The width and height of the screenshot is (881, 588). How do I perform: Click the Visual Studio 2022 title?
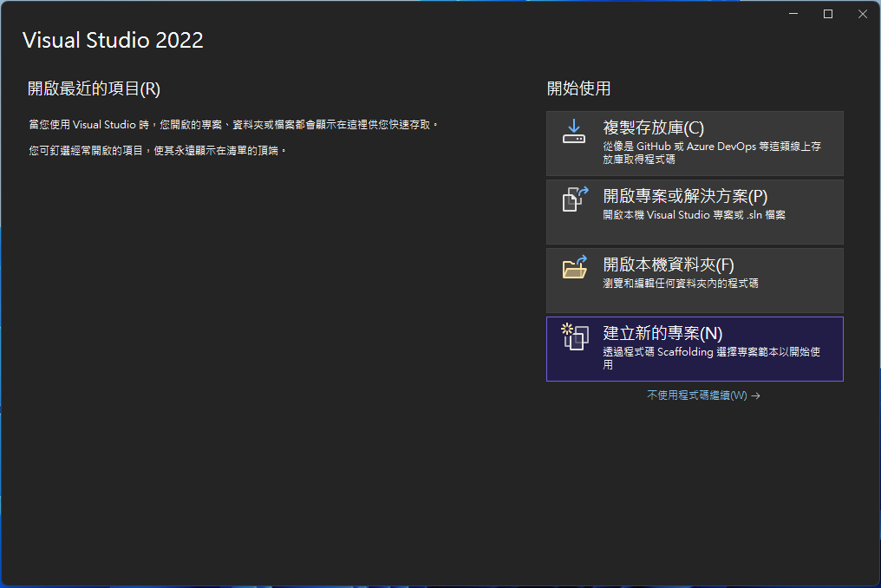pyautogui.click(x=113, y=40)
